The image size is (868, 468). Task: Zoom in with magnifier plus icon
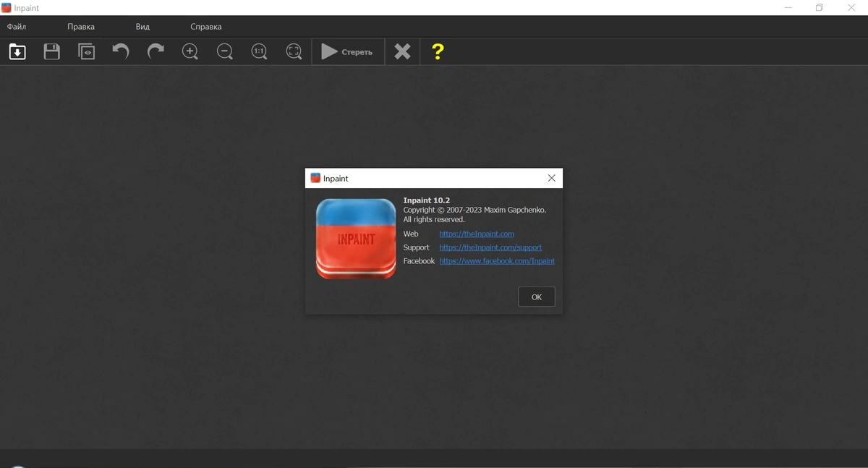190,51
